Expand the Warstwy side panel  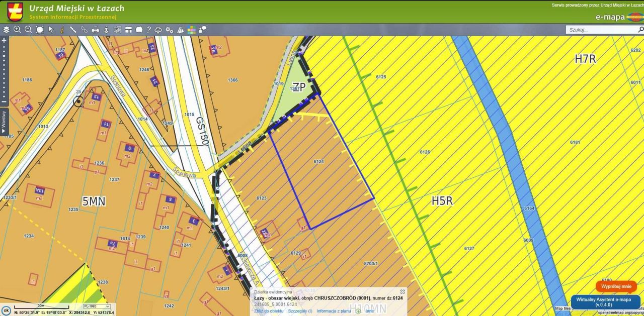pyautogui.click(x=4, y=122)
